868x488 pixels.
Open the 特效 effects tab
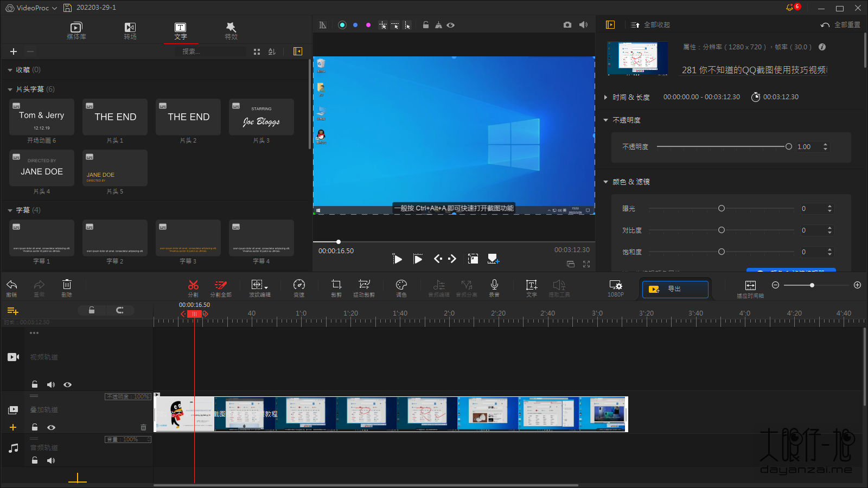coord(231,30)
